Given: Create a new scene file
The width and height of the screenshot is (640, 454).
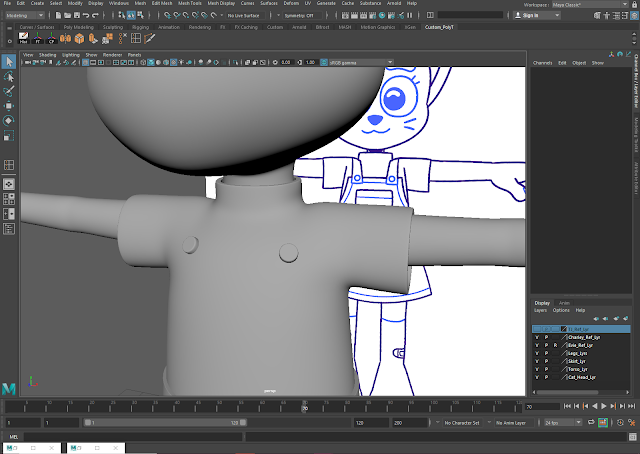Looking at the screenshot, I should 58,16.
